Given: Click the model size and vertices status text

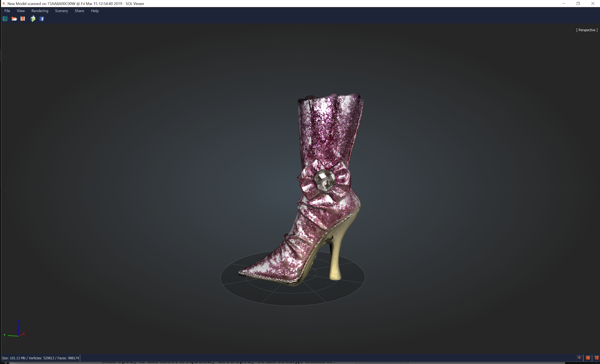Looking at the screenshot, I should 40,358.
